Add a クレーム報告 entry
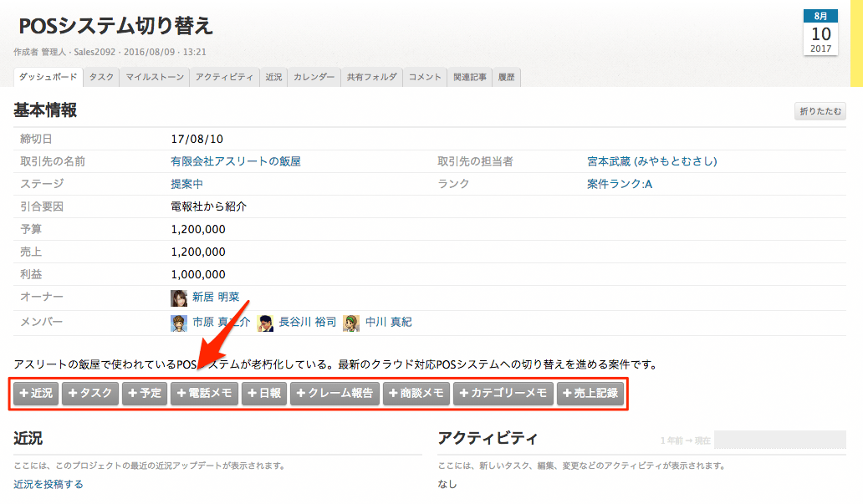 pos(334,394)
